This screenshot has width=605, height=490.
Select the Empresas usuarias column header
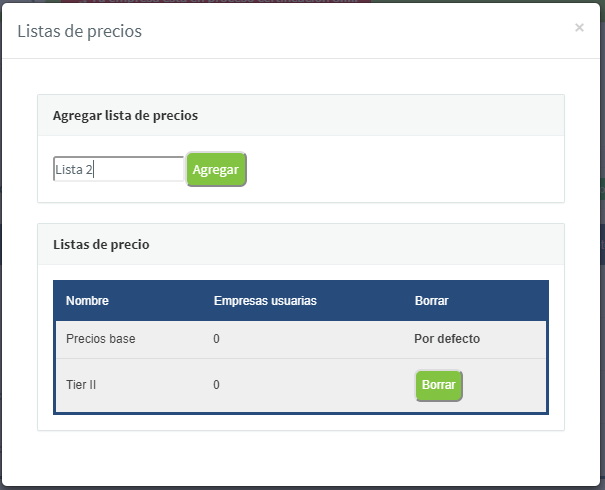coord(265,301)
